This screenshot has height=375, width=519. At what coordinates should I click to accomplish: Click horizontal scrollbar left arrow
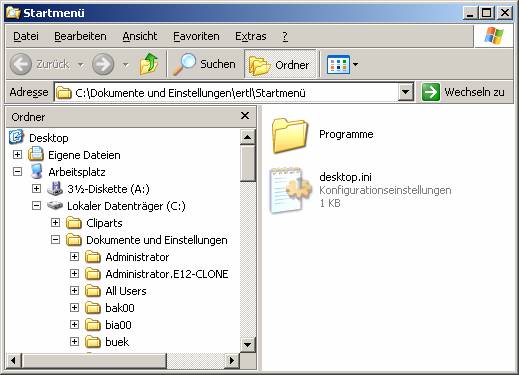(13, 361)
